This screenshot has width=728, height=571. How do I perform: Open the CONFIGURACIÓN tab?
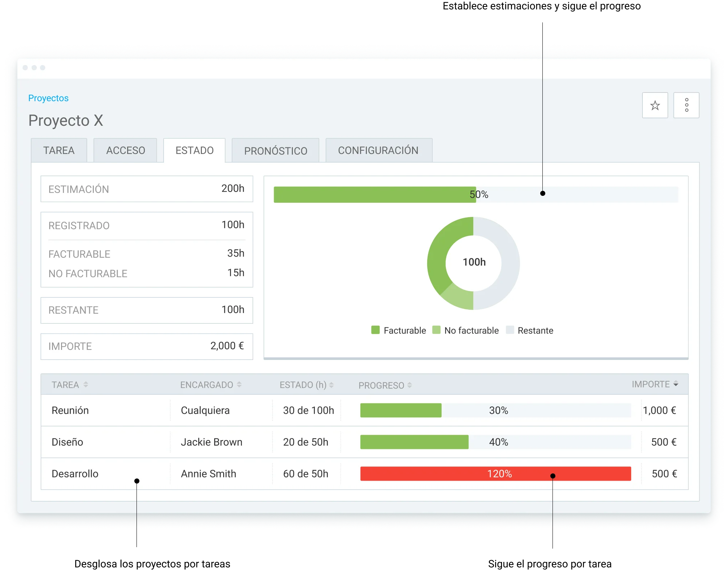click(x=379, y=150)
